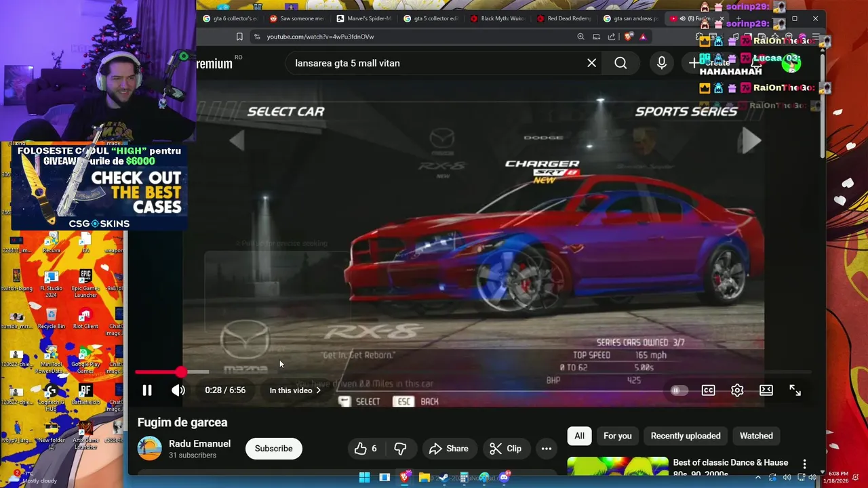Expand the 'In this video' chapters
Screen dimensions: 868x488
pos(295,390)
